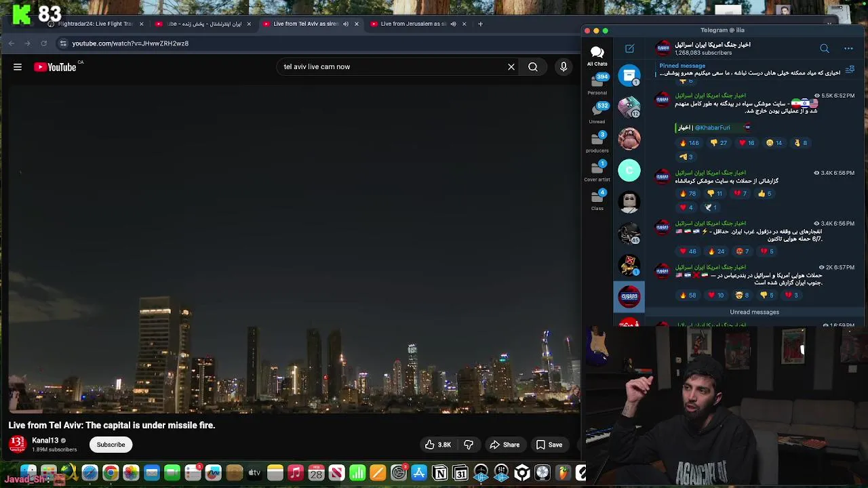Clear the YouTube search box text
The height and width of the screenshot is (488, 868).
[511, 67]
